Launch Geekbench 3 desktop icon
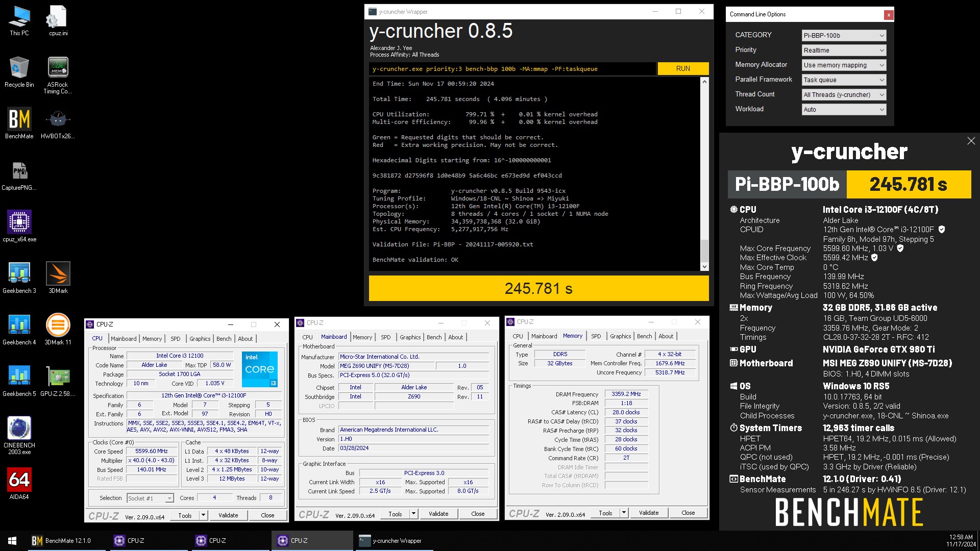Image resolution: width=980 pixels, height=551 pixels. (x=19, y=278)
